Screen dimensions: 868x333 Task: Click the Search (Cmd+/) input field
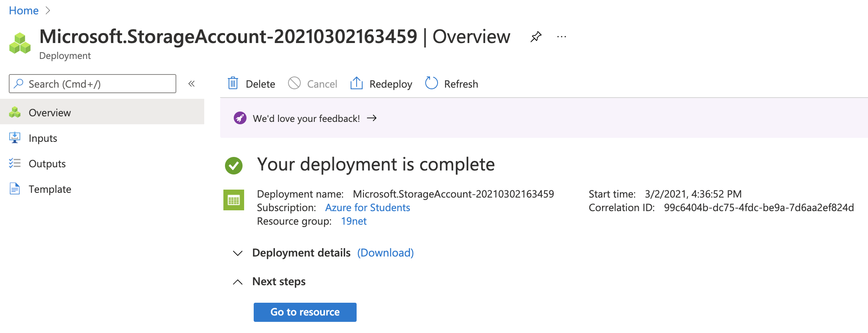point(93,84)
